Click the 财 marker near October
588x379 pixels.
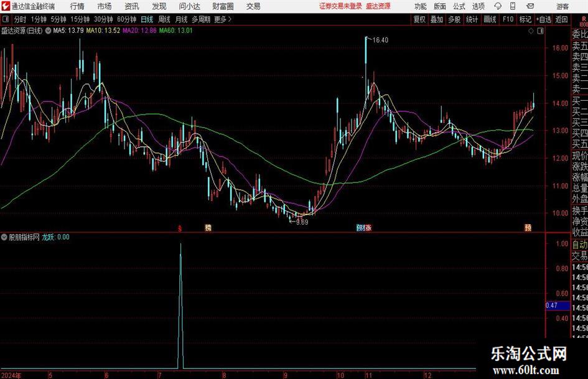pyautogui.click(x=363, y=227)
